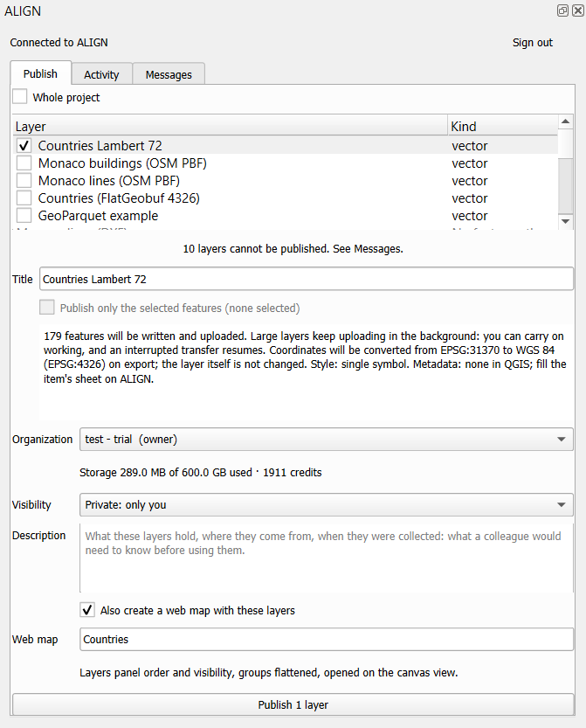Click the Kind column header

click(503, 126)
